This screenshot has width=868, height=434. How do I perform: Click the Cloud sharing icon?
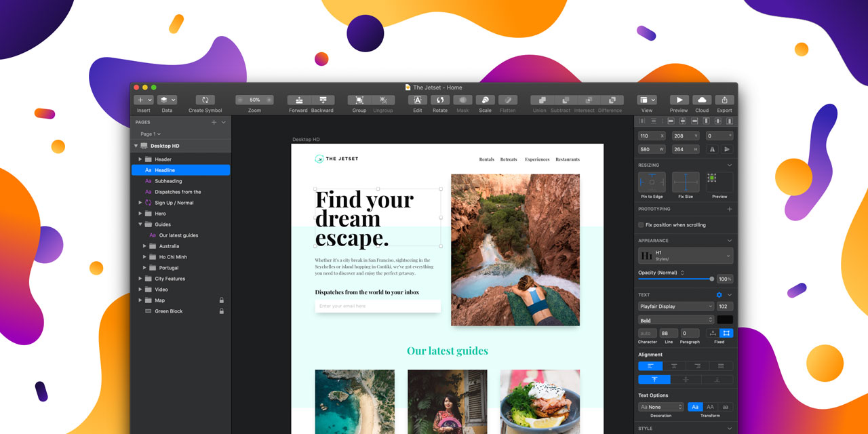701,100
